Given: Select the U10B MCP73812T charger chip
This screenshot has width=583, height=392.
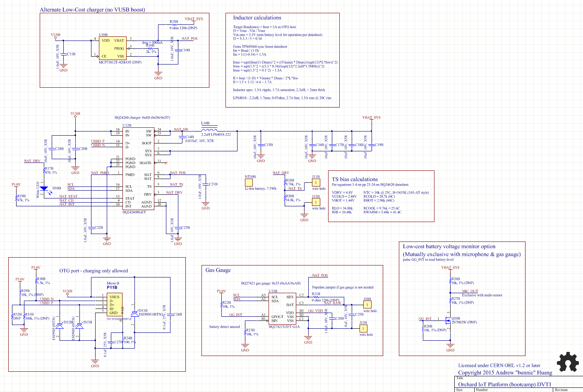Looking at the screenshot, I should pos(112,48).
